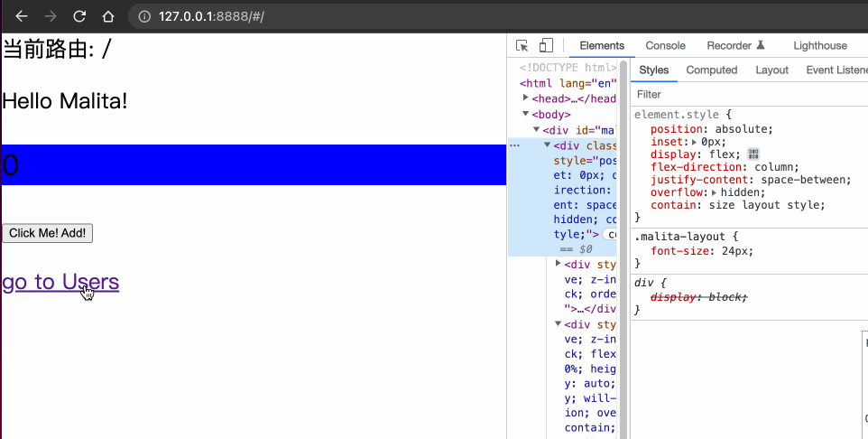Open the ellipsis menu on selected DOM node
Viewport: 868px width, 439px height.
pyautogui.click(x=515, y=145)
